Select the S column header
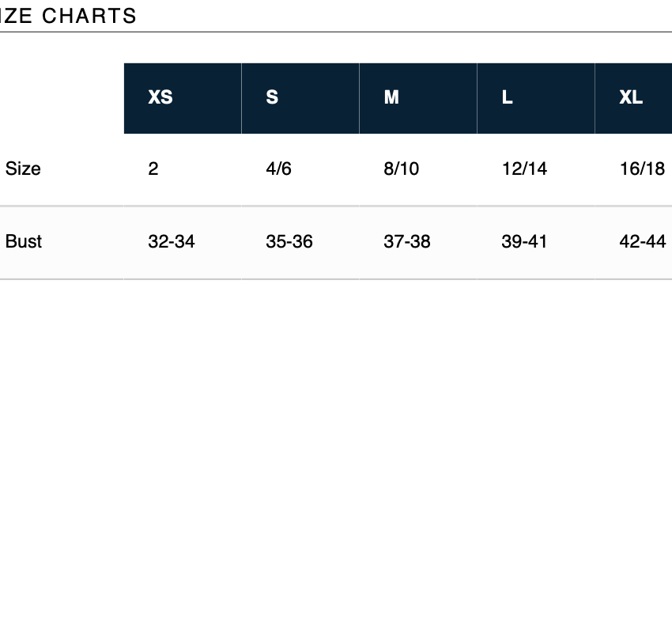 pos(272,97)
